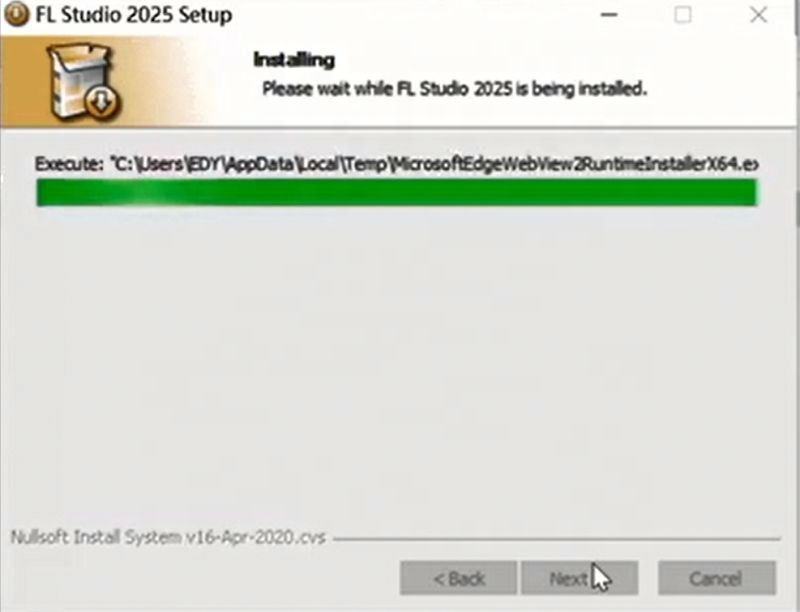This screenshot has width=800, height=612.
Task: Minimize the FL Studio 2025 Setup window
Action: (609, 15)
